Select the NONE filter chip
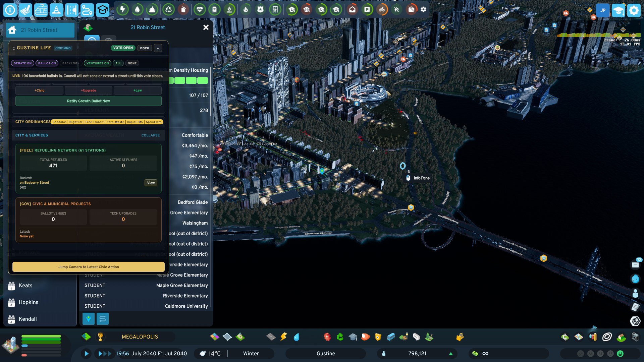The image size is (644, 362). tap(132, 63)
